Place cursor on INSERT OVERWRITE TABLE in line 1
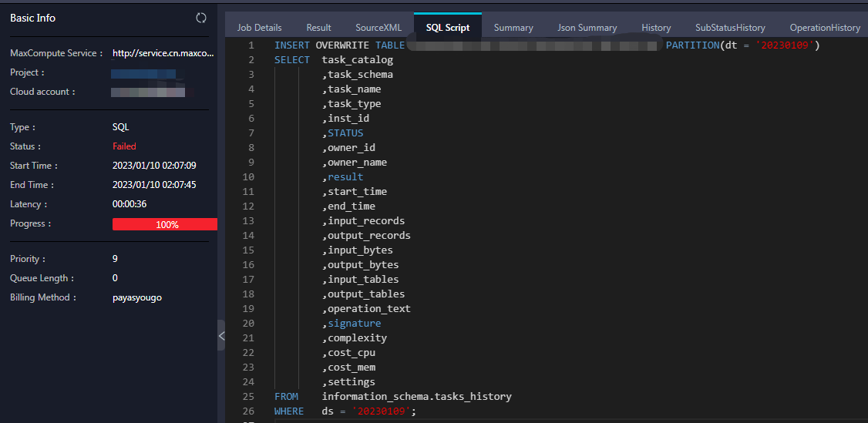Screen dimensions: 868x423 click(339, 45)
